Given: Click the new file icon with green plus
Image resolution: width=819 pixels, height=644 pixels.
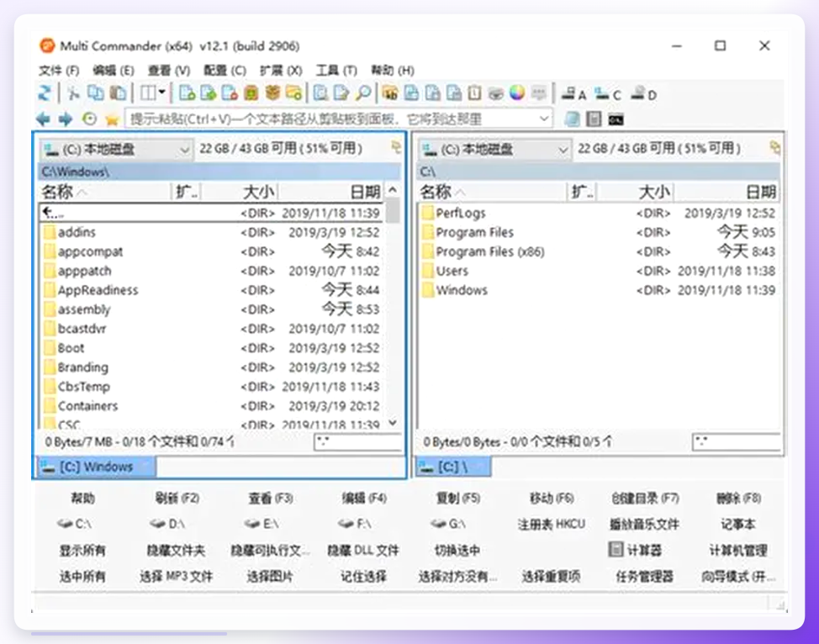Looking at the screenshot, I should click(x=187, y=93).
